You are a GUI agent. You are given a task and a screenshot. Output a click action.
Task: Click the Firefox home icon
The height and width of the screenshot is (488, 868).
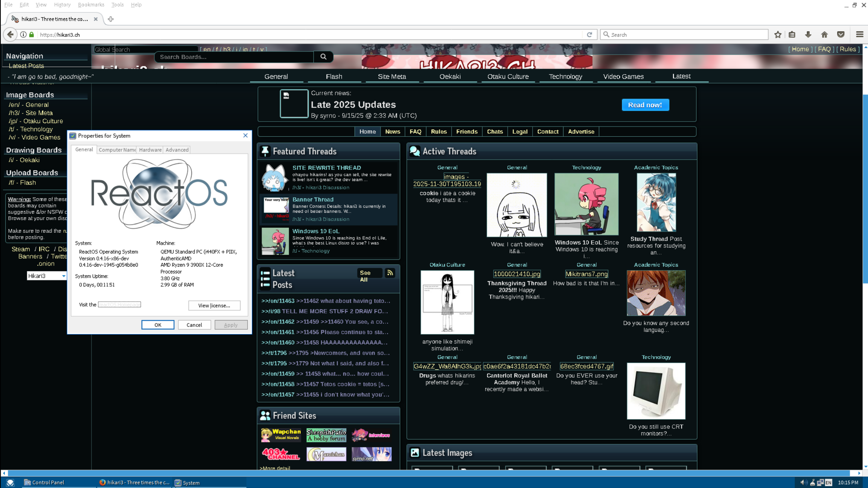(x=824, y=35)
